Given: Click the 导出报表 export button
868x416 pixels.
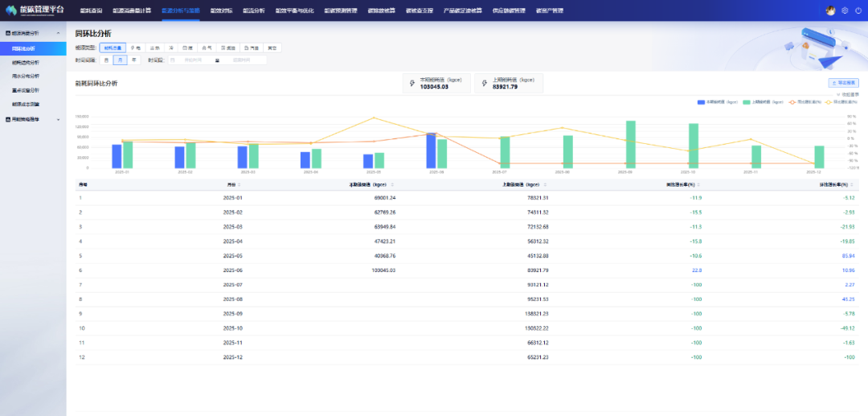Looking at the screenshot, I should (x=844, y=83).
